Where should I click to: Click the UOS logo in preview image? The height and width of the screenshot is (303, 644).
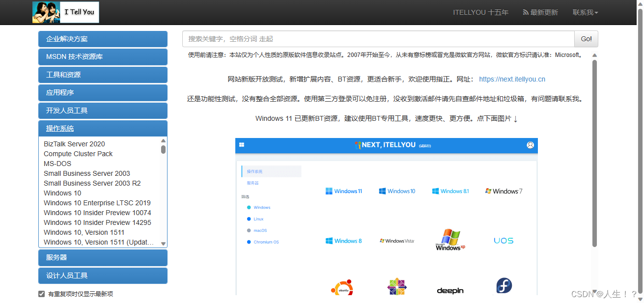(x=504, y=241)
